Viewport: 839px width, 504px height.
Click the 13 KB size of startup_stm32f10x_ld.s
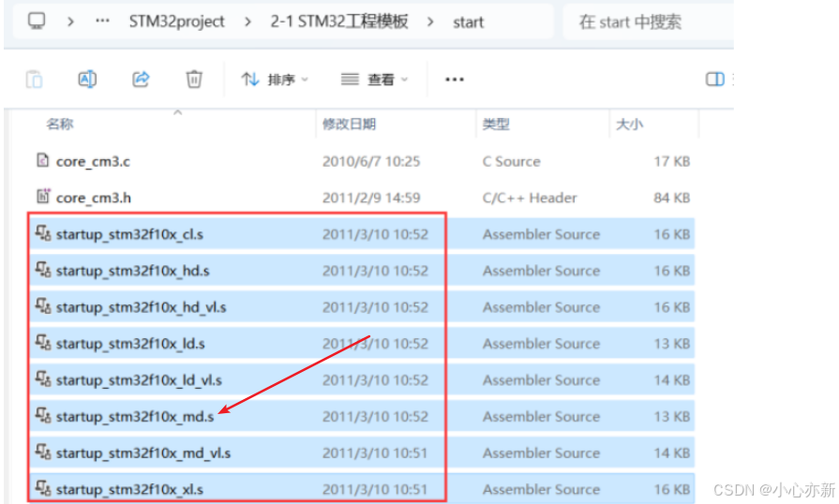tap(672, 344)
